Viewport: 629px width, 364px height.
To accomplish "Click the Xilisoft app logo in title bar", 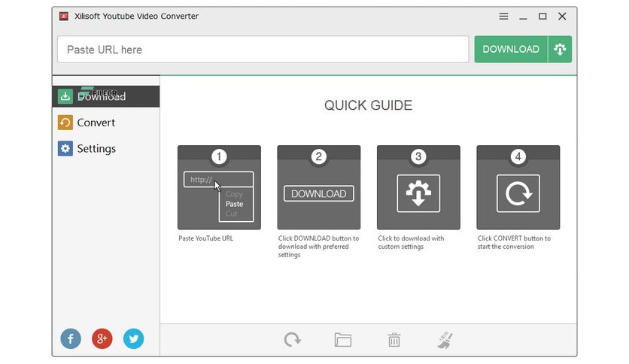I will (x=64, y=16).
